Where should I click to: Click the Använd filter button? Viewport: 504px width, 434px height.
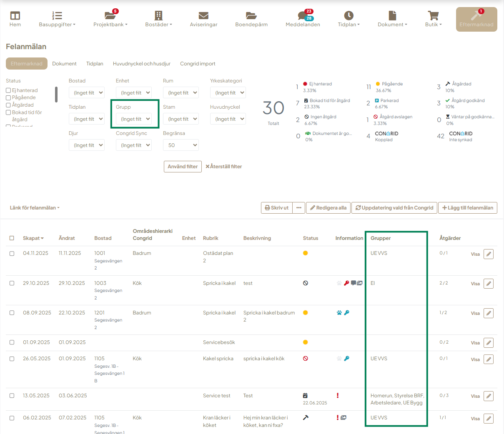coord(183,167)
